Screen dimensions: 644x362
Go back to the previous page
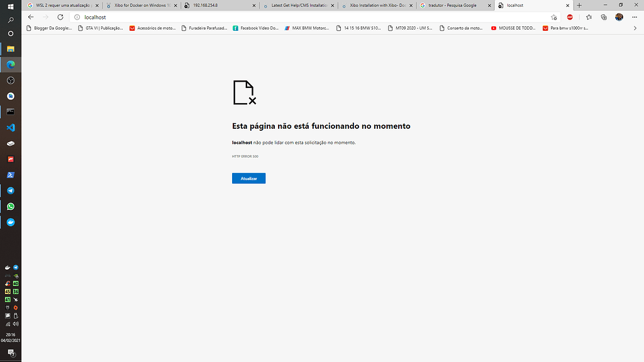point(31,17)
